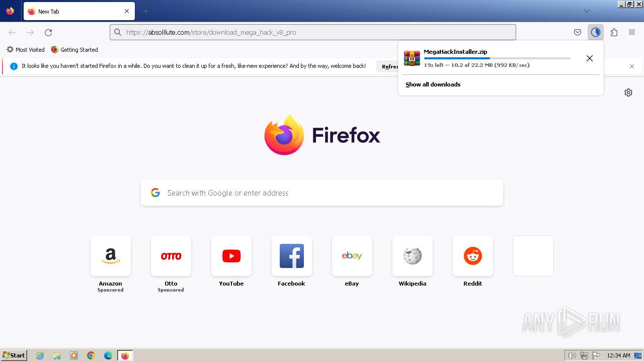Open the Amazon sponsored shortcut
Viewport: 644px width, 362px height.
[x=111, y=256]
